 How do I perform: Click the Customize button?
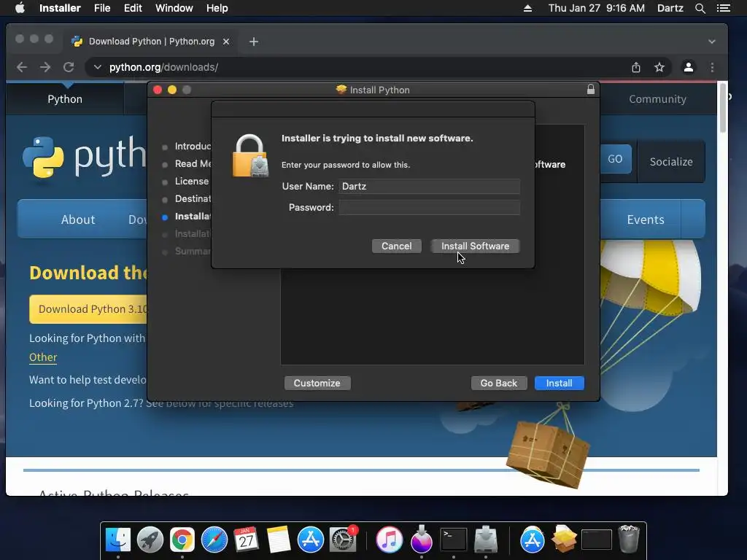click(x=317, y=383)
